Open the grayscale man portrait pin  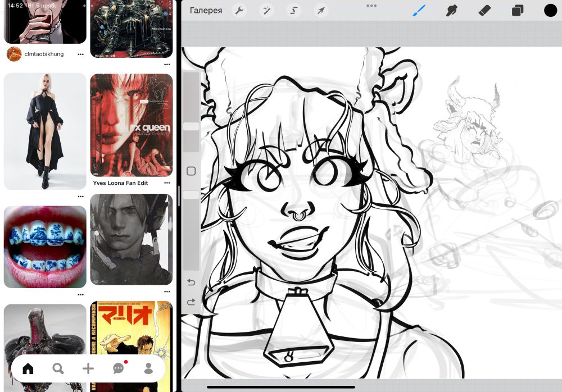point(132,239)
